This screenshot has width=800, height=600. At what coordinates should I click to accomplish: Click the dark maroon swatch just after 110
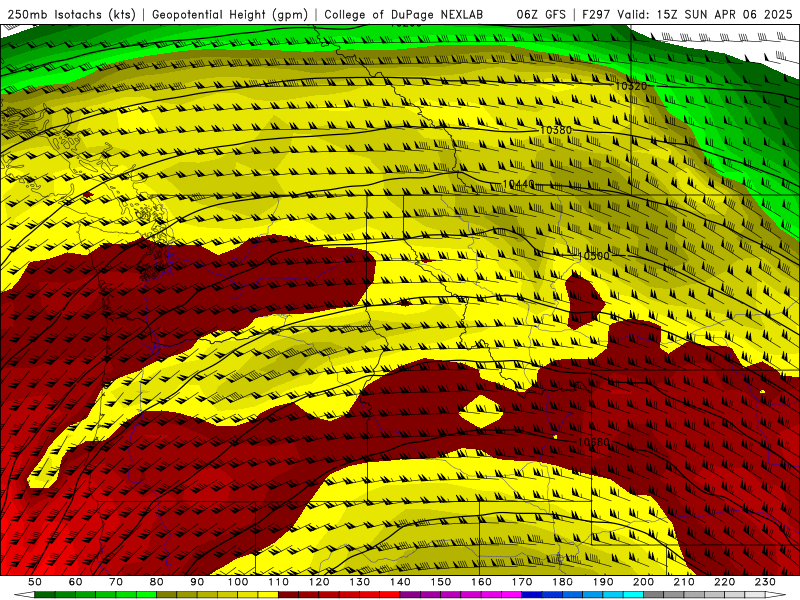[288, 595]
